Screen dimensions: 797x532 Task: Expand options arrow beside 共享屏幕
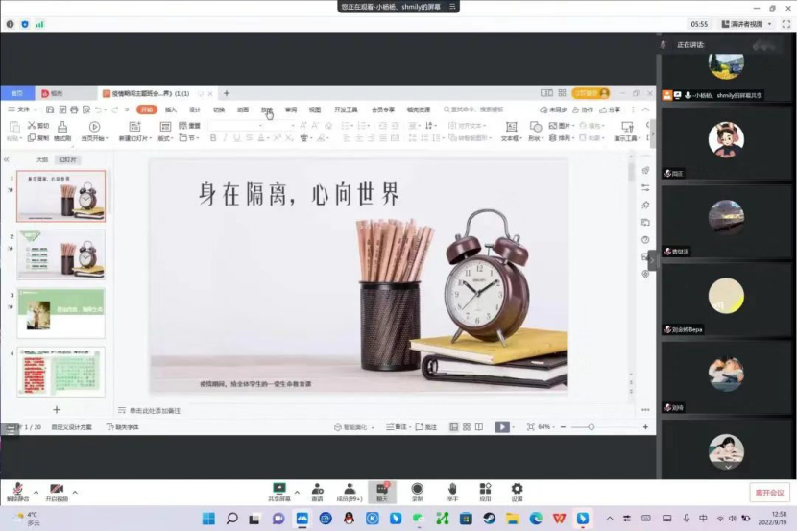click(x=297, y=492)
